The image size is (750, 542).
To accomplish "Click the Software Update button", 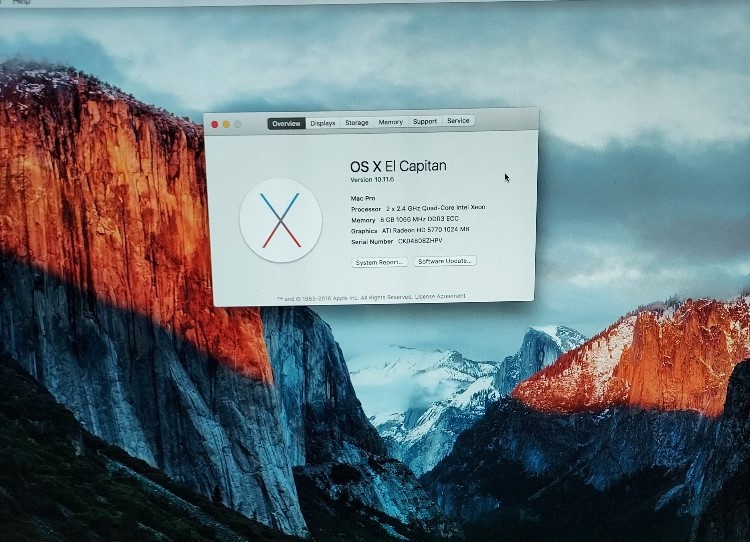I will coord(445,261).
